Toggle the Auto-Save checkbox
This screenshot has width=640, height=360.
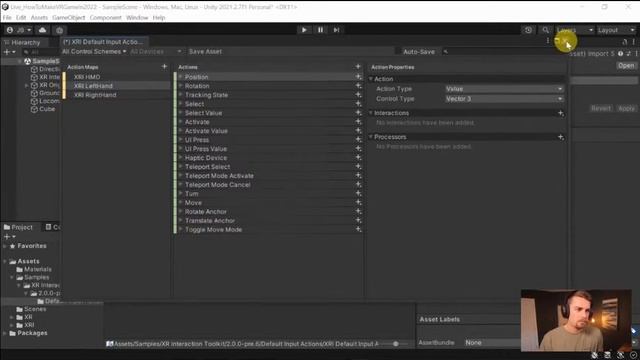(398, 51)
